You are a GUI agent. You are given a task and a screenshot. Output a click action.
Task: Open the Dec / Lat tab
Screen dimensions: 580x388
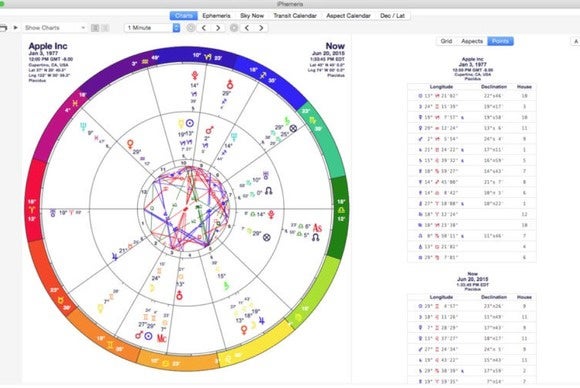click(392, 16)
